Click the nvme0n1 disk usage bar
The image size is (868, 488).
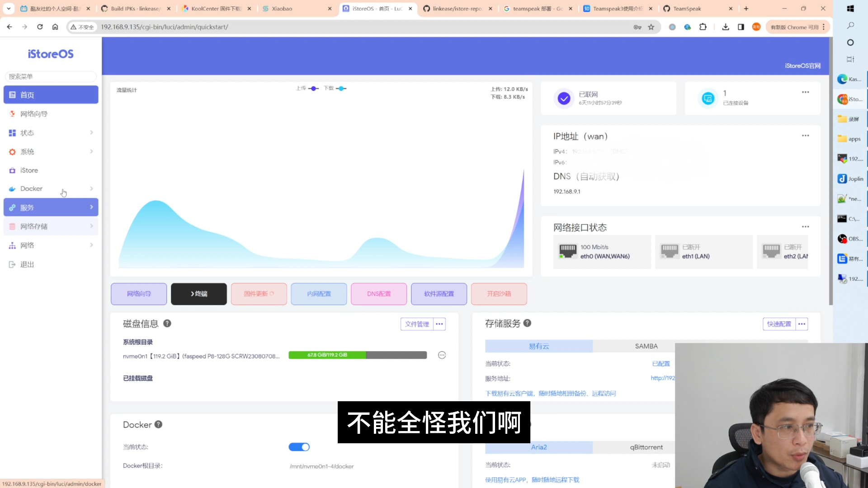[357, 355]
